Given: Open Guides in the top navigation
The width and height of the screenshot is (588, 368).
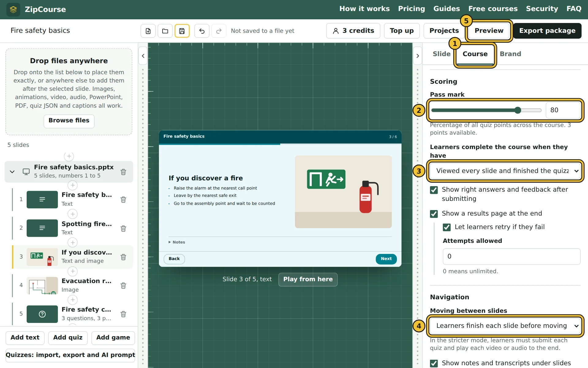Looking at the screenshot, I should pos(447,9).
